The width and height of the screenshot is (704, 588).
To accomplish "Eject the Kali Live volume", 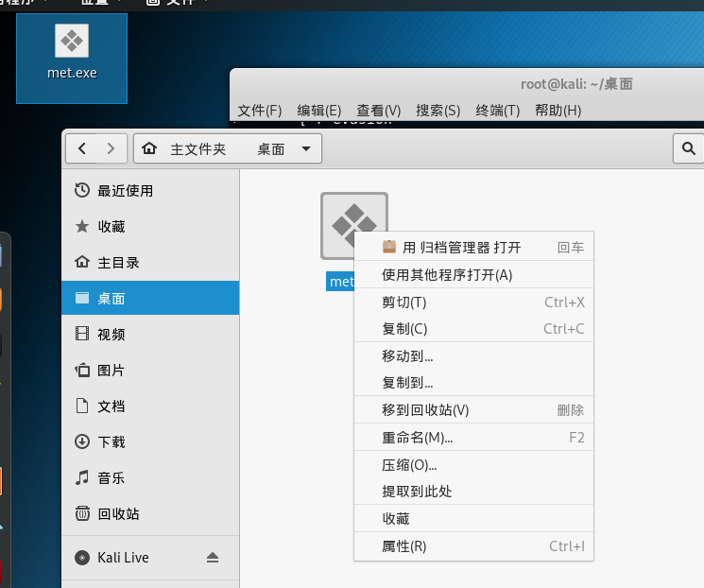I will coord(213,558).
